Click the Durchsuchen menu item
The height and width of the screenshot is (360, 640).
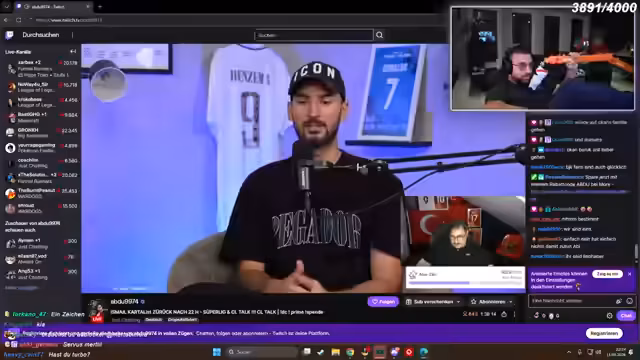click(41, 35)
